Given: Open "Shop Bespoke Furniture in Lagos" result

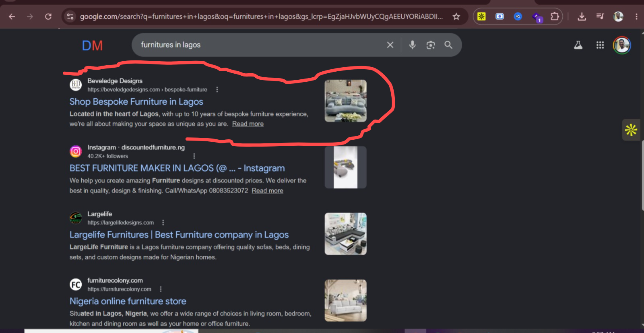Looking at the screenshot, I should pos(136,102).
